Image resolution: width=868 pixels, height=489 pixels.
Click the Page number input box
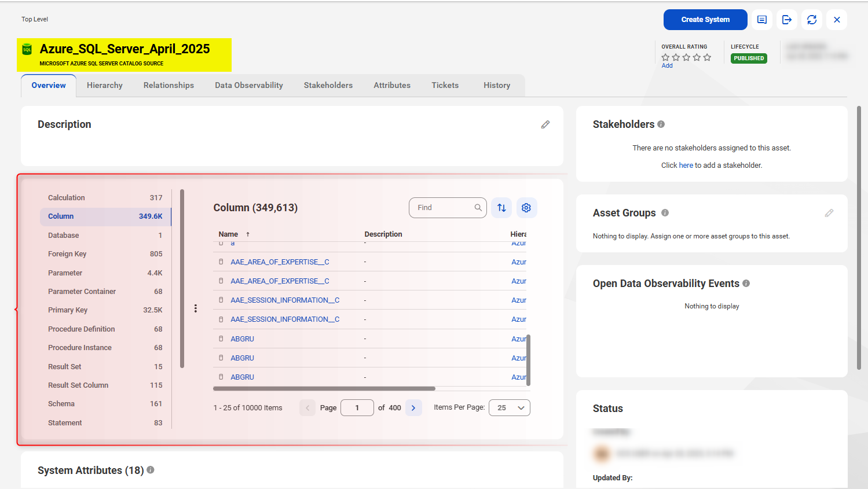357,408
